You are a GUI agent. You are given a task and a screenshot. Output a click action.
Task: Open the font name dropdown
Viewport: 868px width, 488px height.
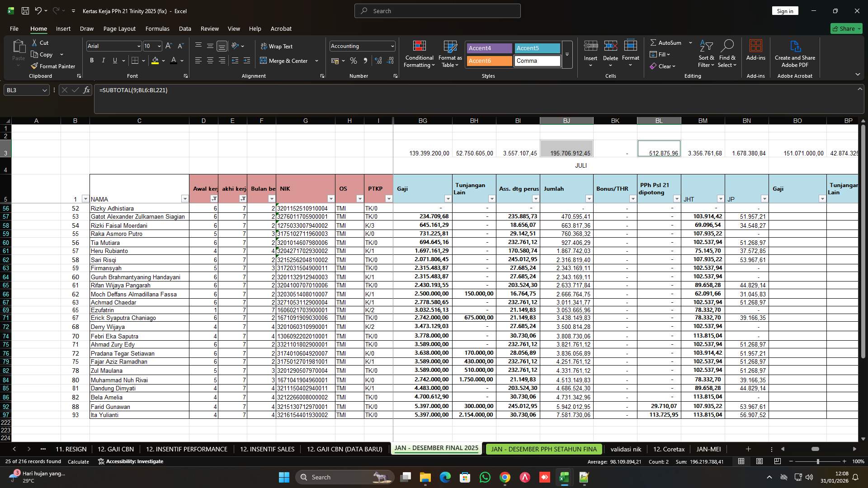point(138,46)
